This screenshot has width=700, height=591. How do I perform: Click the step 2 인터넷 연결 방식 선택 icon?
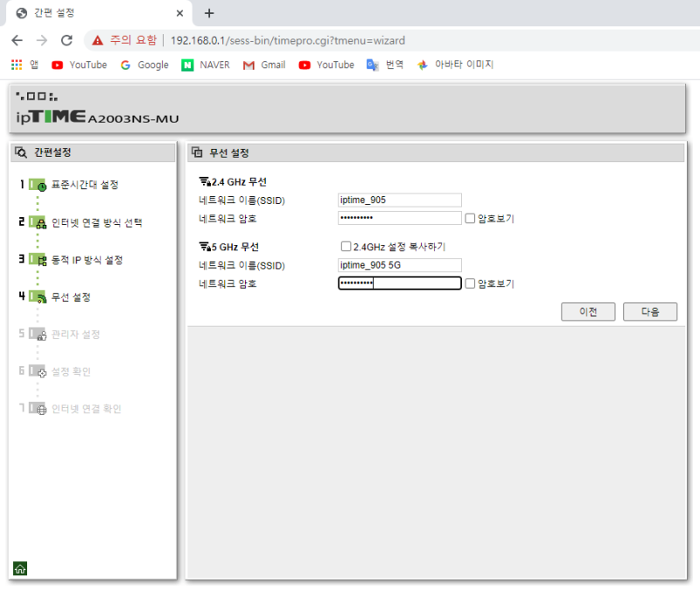point(40,223)
